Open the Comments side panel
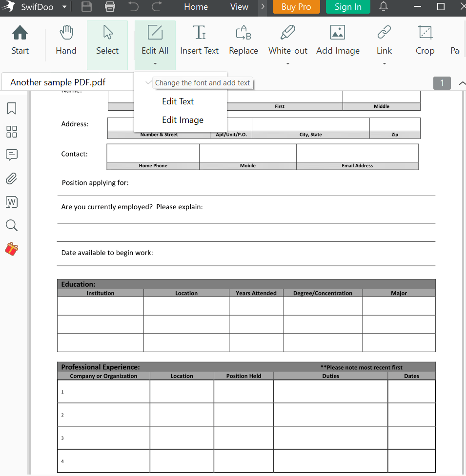Image resolution: width=466 pixels, height=476 pixels. [x=12, y=155]
